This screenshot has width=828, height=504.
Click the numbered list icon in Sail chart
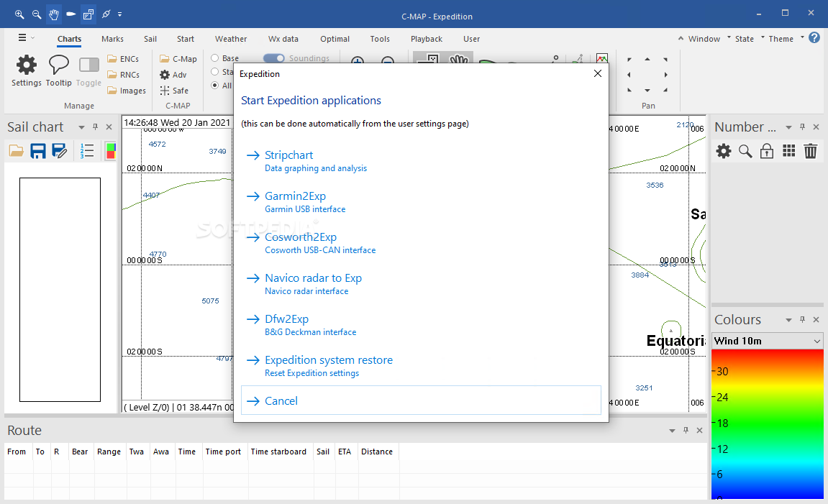[87, 151]
